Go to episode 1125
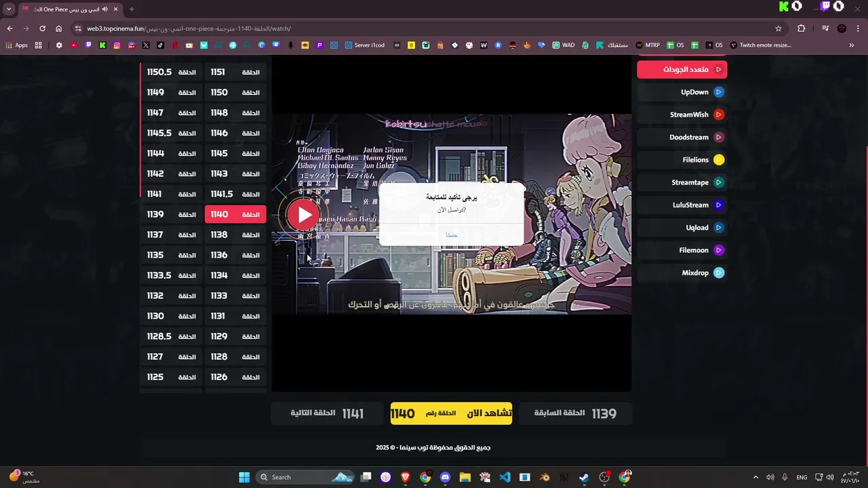This screenshot has height=488, width=868. point(172,377)
